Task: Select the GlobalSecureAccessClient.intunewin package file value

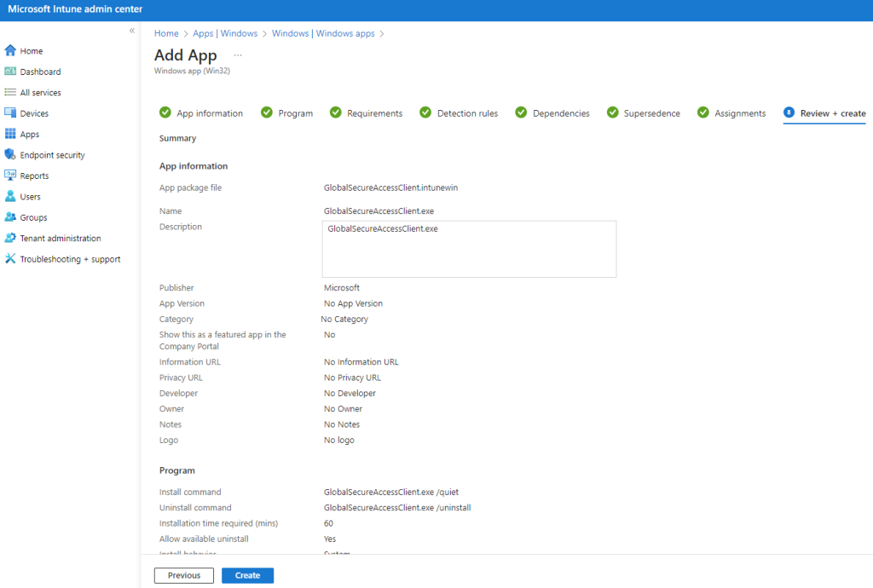Action: (390, 187)
